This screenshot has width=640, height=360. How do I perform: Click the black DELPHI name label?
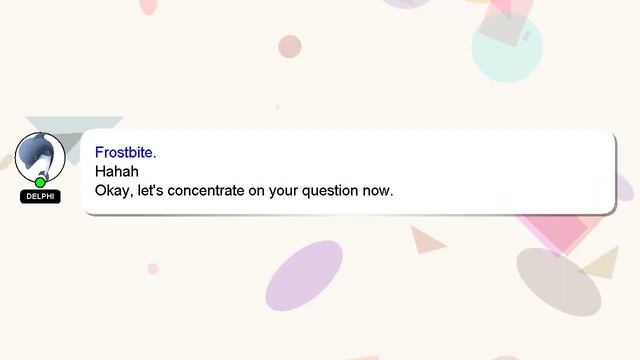click(40, 196)
